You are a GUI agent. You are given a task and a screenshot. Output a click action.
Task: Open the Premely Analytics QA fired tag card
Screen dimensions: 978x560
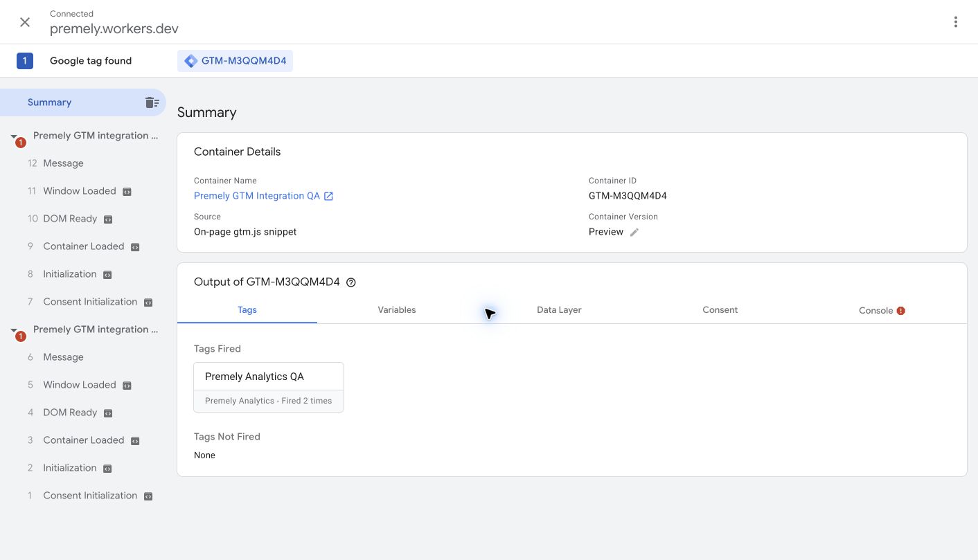(269, 388)
